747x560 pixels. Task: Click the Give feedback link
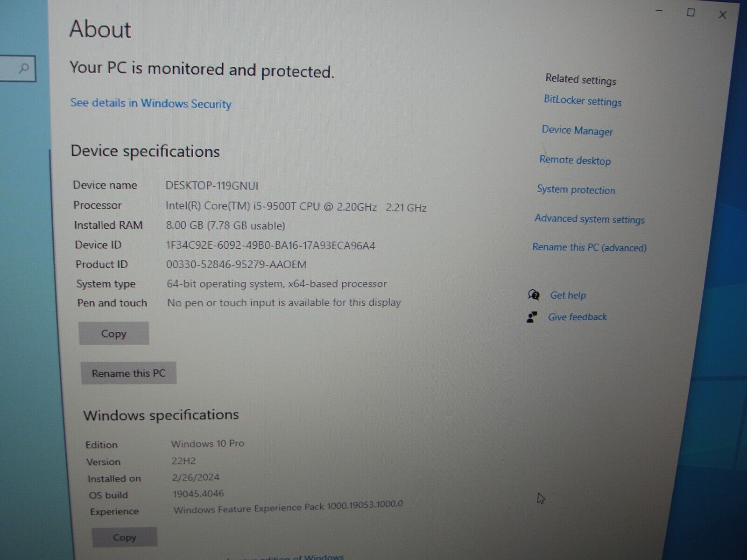(578, 317)
